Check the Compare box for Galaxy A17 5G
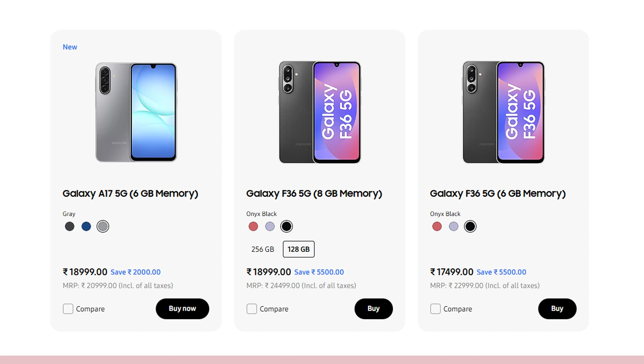 pos(68,309)
